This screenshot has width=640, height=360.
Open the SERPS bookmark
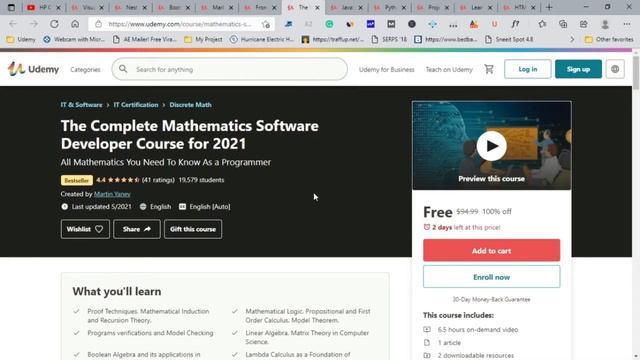pyautogui.click(x=389, y=39)
